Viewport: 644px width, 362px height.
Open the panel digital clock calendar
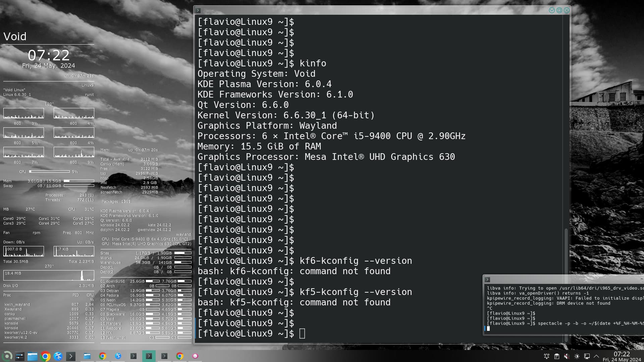[622, 356]
